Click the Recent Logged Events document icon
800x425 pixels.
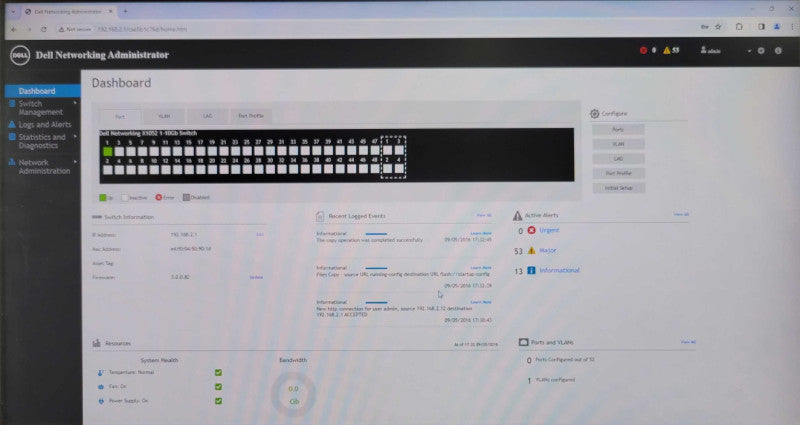(320, 216)
